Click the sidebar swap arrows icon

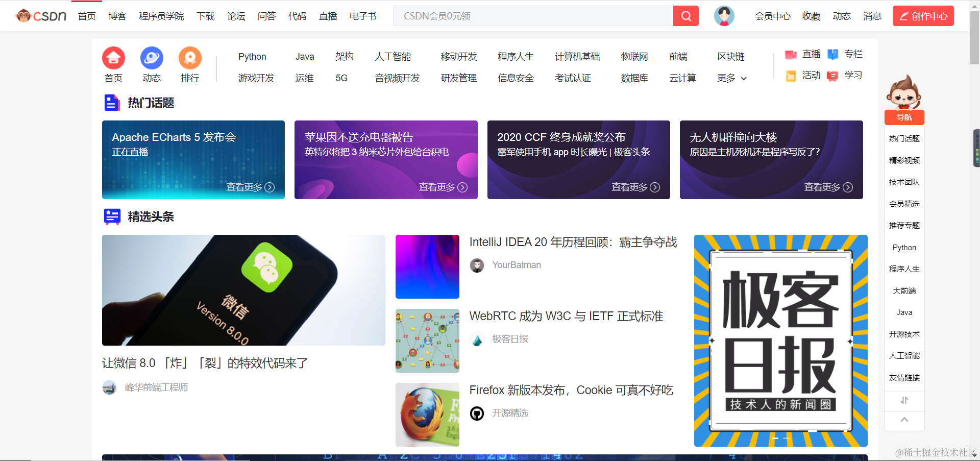904,400
